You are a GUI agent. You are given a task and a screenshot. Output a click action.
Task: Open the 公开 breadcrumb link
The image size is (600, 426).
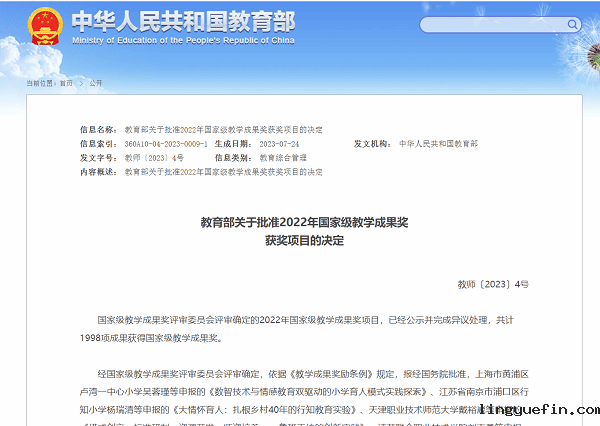click(x=96, y=83)
